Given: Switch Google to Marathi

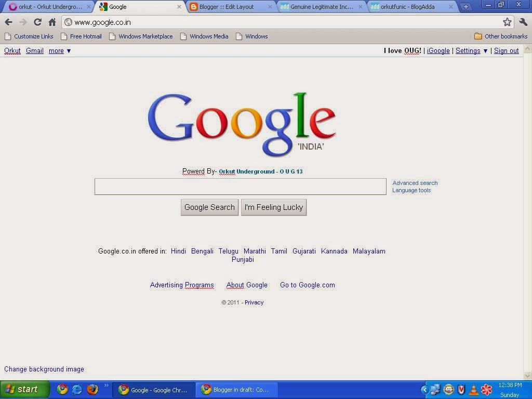Looking at the screenshot, I should (255, 251).
